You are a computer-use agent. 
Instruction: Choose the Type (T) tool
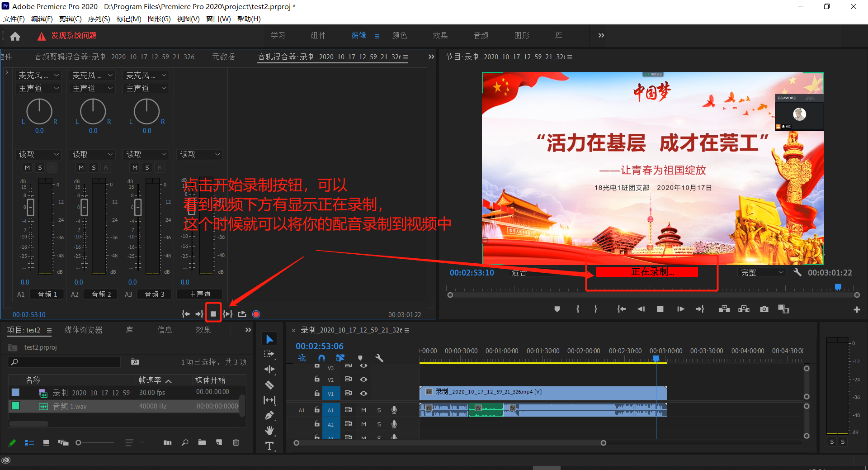pyautogui.click(x=269, y=446)
